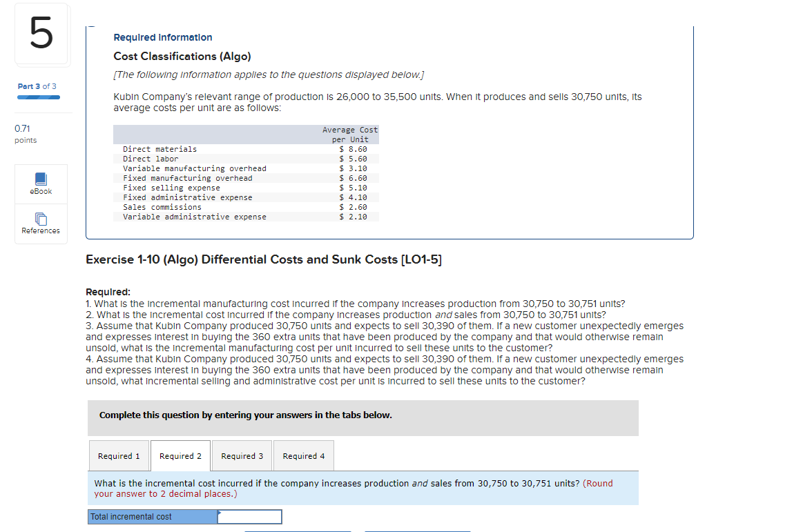Switch to the Required 1 tab
Image resolution: width=812 pixels, height=532 pixels.
click(118, 455)
